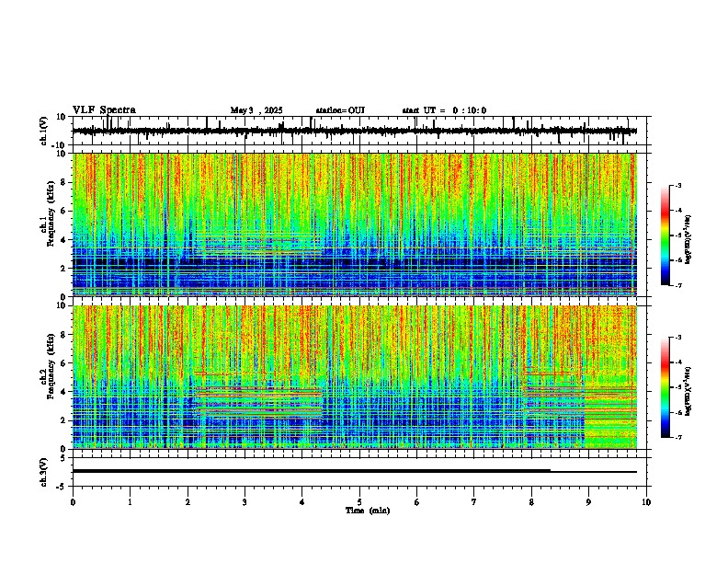Click the "Time (min)" axis label

coord(368,511)
